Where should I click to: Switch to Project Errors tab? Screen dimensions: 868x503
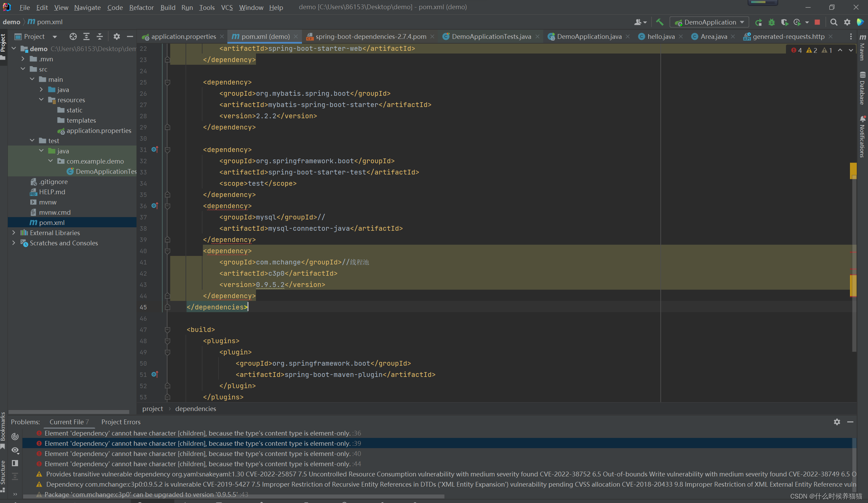pos(120,422)
